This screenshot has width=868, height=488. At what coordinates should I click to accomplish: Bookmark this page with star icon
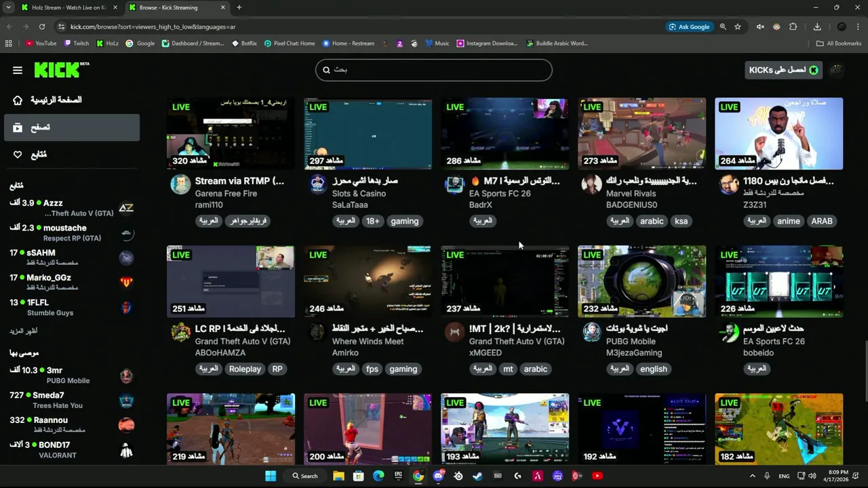pyautogui.click(x=738, y=26)
